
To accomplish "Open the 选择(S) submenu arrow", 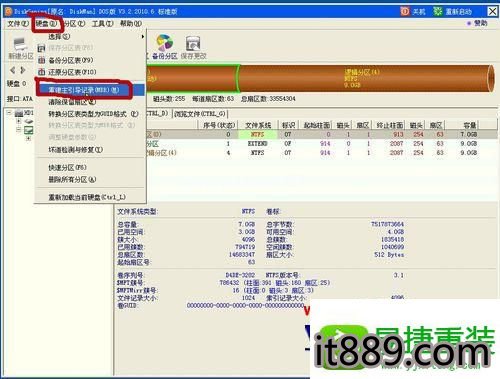I will point(143,36).
